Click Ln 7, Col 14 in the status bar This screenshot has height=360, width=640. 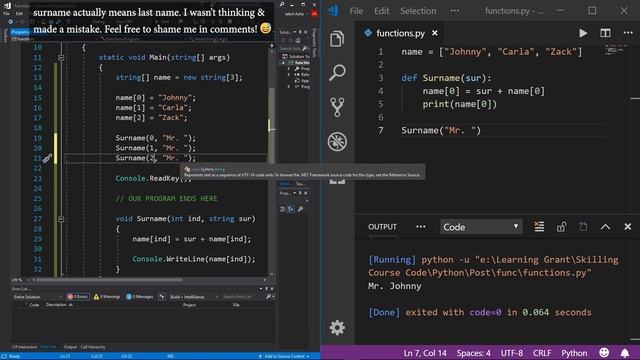pyautogui.click(x=425, y=353)
